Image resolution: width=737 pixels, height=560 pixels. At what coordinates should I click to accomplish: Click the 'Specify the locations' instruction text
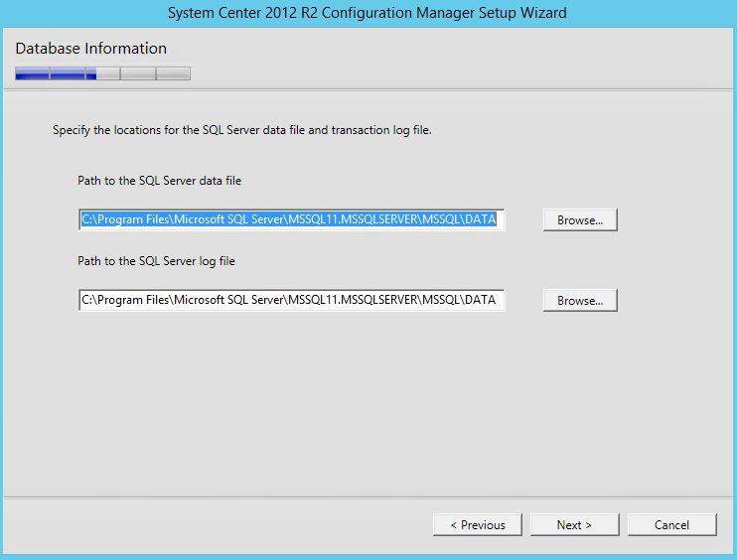[242, 130]
